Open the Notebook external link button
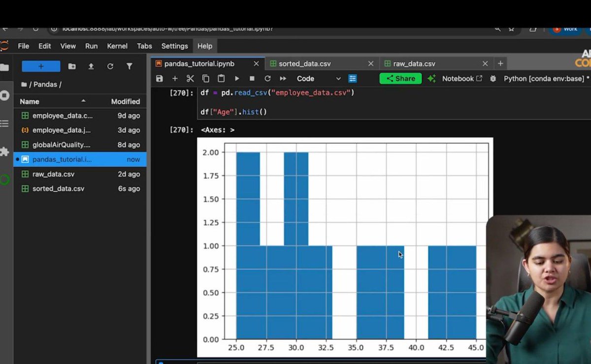 pos(462,79)
